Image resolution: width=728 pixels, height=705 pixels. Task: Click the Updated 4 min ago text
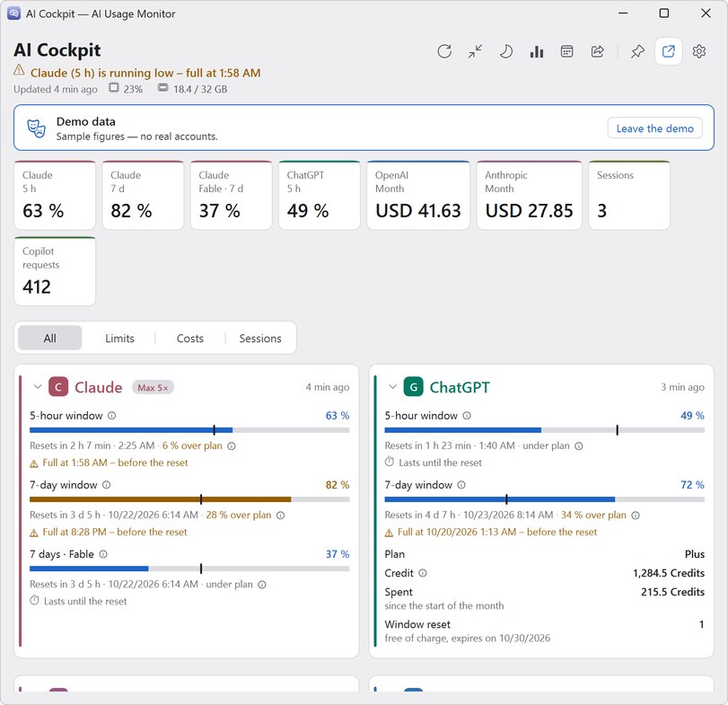point(56,89)
